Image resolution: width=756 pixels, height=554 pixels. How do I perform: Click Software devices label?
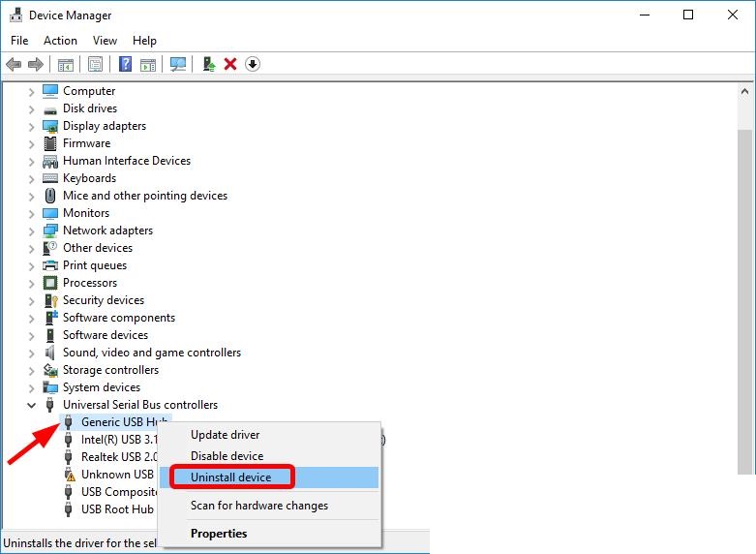coord(106,335)
